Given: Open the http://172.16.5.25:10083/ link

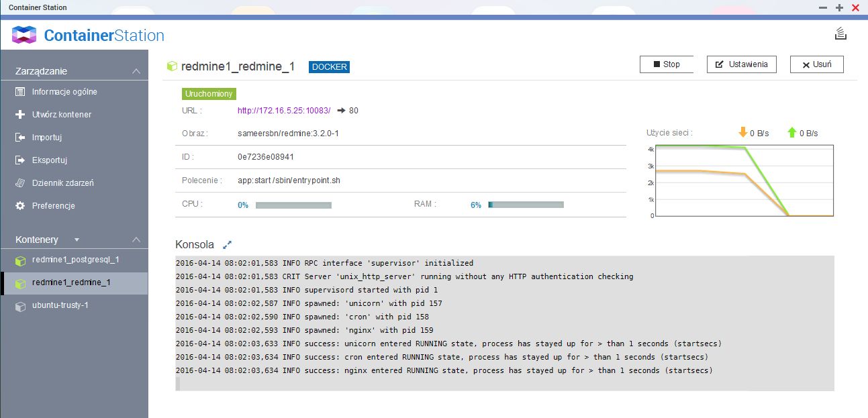Looking at the screenshot, I should [x=284, y=111].
